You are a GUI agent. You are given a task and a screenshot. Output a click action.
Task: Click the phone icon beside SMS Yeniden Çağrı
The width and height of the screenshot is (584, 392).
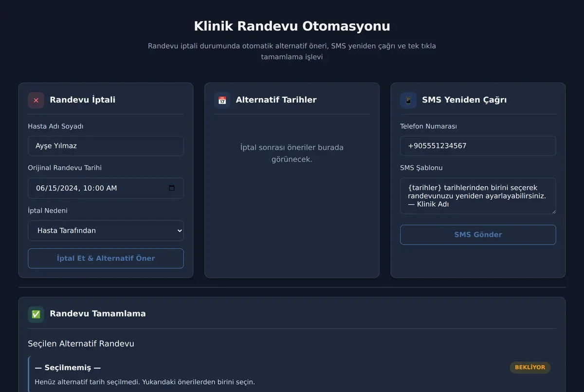pos(408,100)
